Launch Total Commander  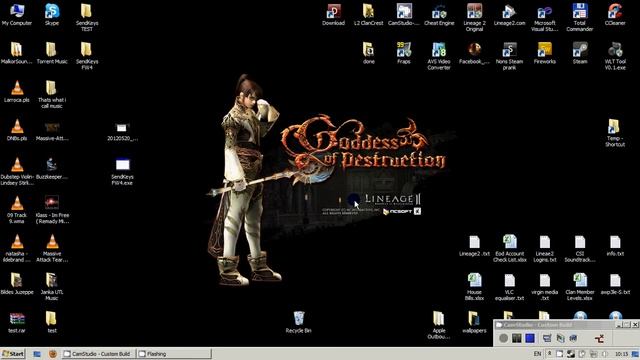(580, 17)
